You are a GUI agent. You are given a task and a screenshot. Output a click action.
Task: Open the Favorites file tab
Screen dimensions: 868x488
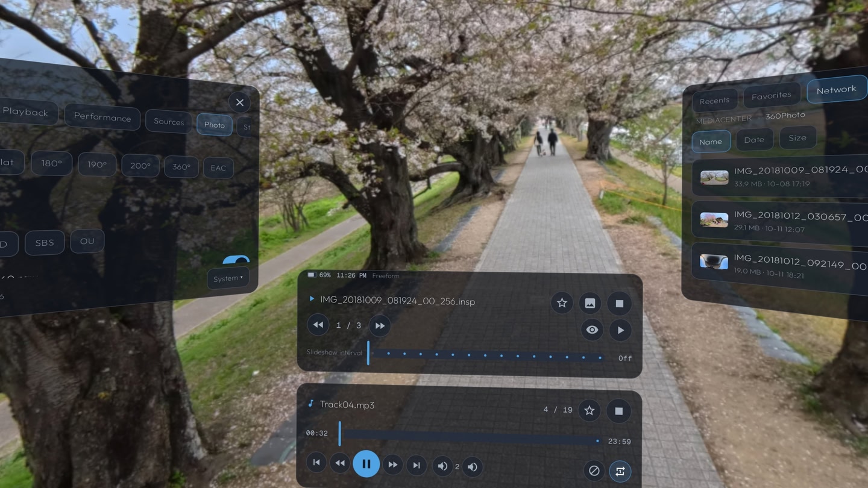[x=772, y=95]
